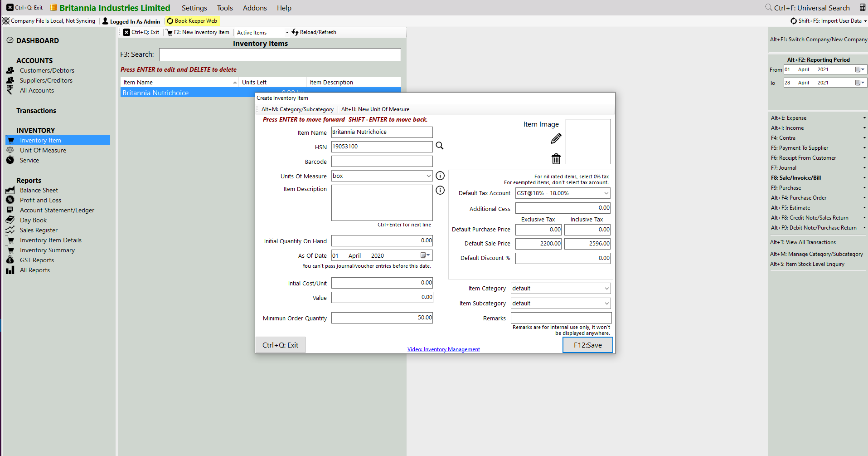Open the Settings menu

click(194, 8)
